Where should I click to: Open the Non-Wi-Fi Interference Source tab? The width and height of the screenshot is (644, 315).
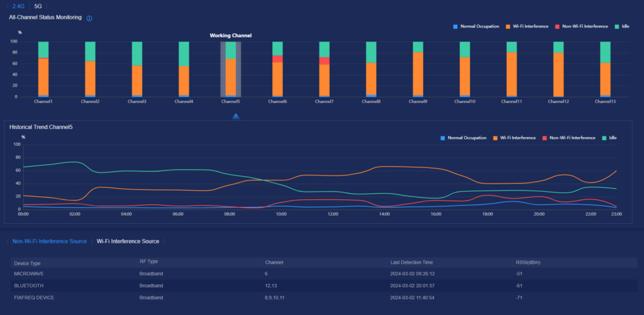50,241
